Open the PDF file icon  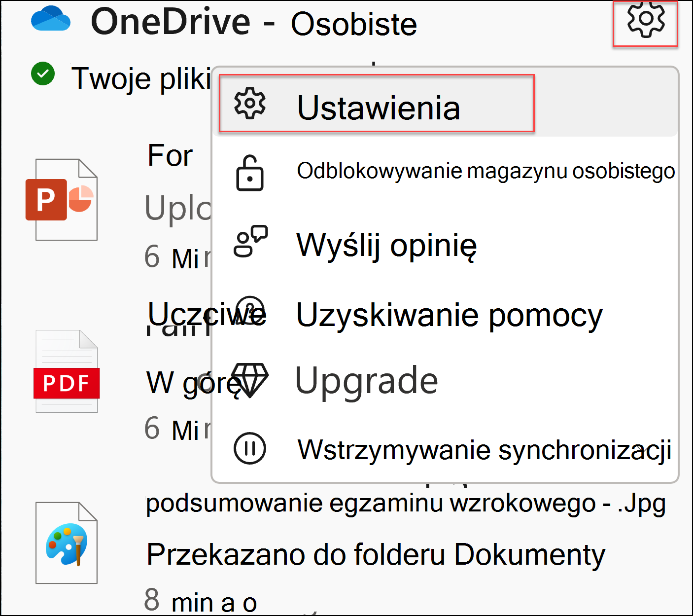coord(67,371)
